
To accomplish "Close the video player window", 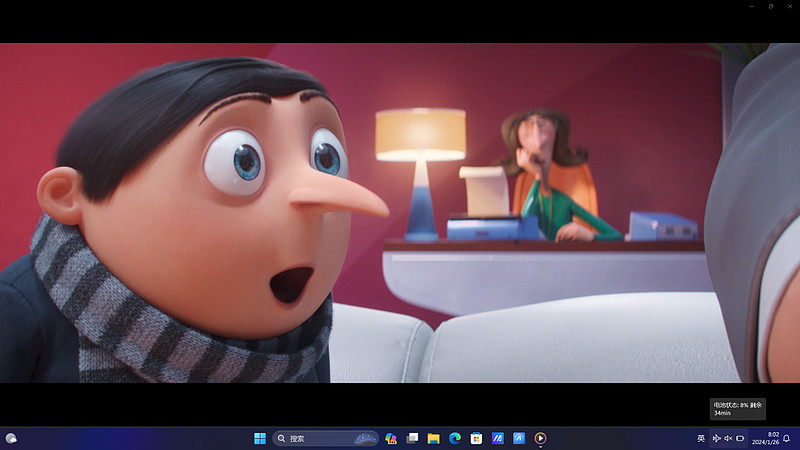I will coord(790,7).
